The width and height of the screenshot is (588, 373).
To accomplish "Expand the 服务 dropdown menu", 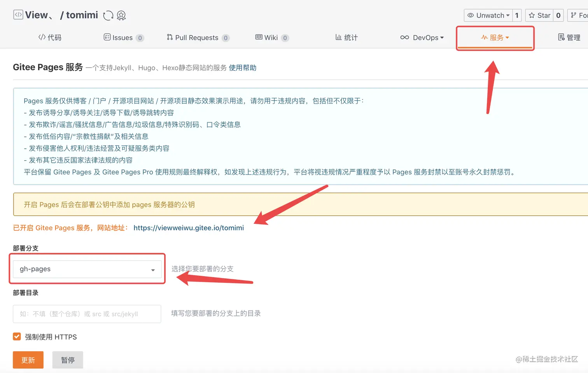I will [495, 38].
